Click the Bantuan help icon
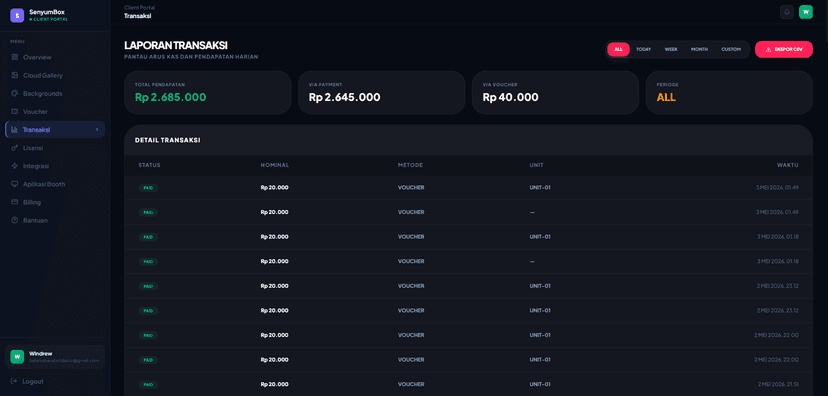The width and height of the screenshot is (828, 396). point(15,220)
